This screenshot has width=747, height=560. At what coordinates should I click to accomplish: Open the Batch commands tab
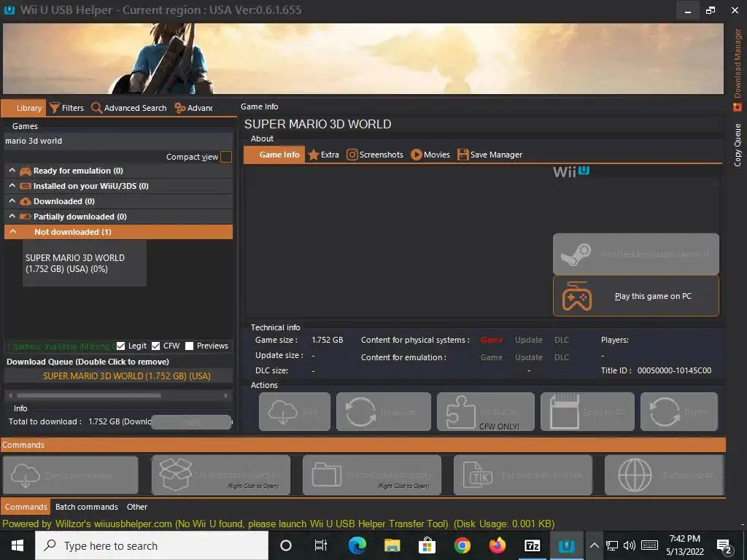(87, 507)
